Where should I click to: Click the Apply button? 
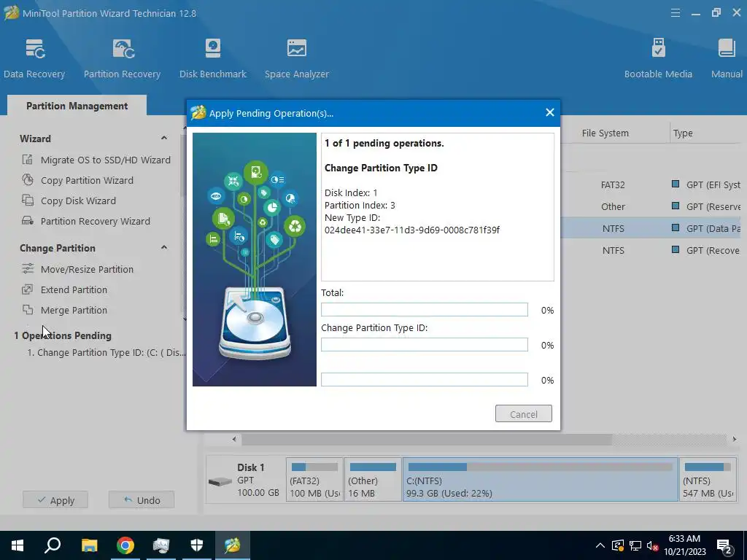pyautogui.click(x=55, y=500)
